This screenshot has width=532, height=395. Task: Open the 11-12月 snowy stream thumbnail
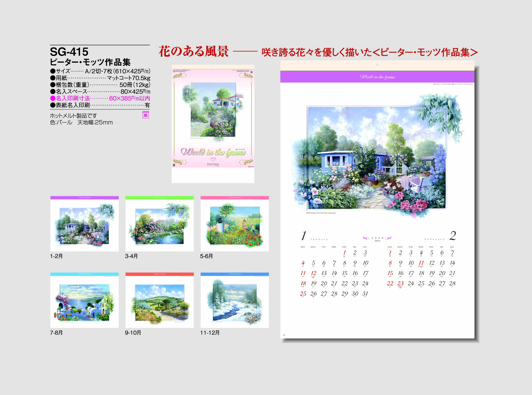pos(235,300)
